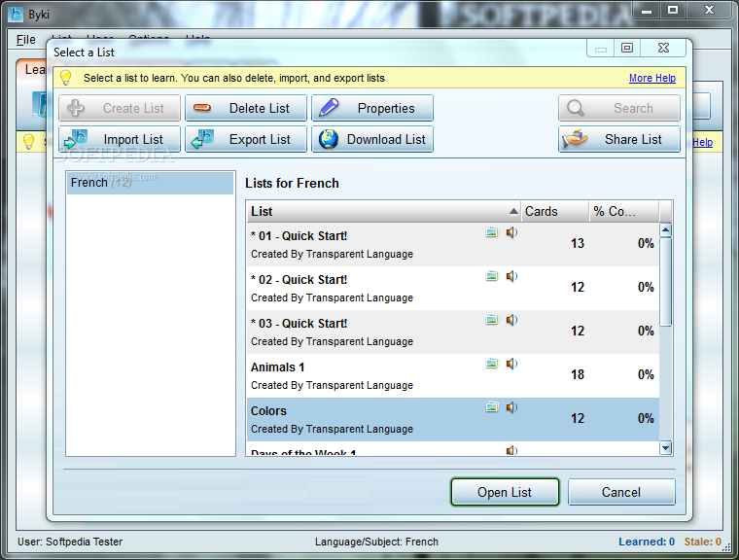Click the Share List hand icon
Screen dimensions: 739x560
click(575, 139)
